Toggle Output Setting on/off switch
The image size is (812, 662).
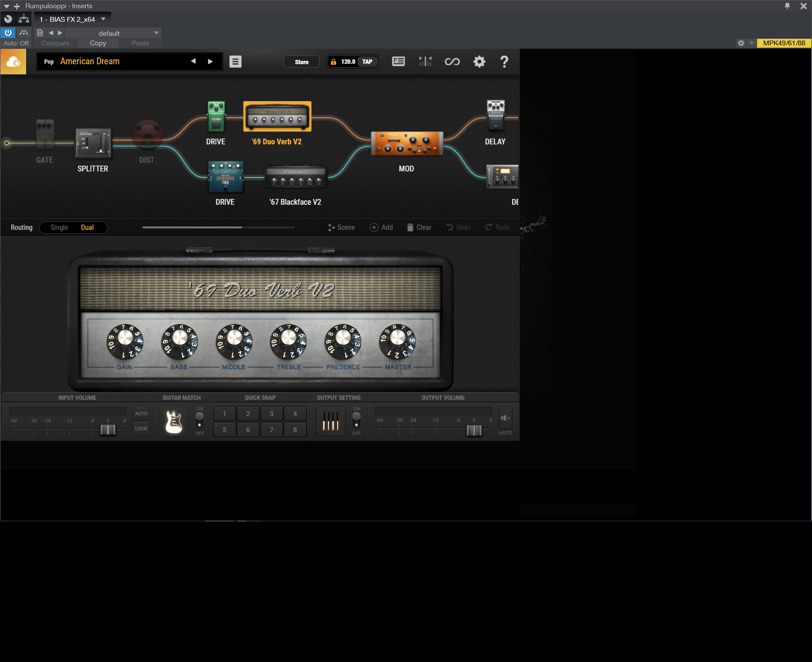[x=356, y=420]
